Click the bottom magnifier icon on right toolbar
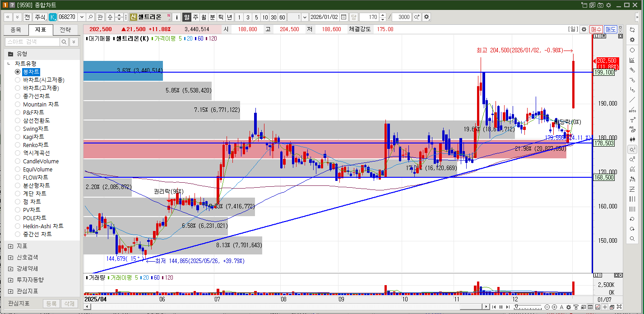The width and height of the screenshot is (644, 314). (x=632, y=239)
